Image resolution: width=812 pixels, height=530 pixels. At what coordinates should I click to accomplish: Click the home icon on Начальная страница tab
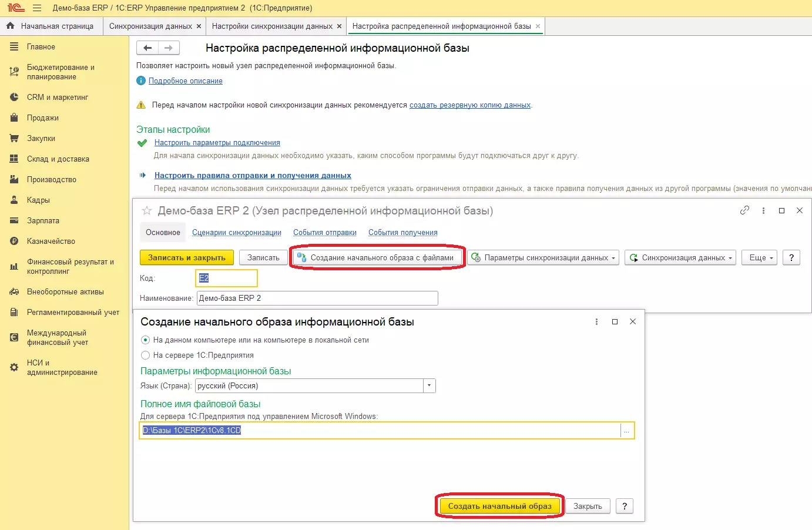[10, 26]
